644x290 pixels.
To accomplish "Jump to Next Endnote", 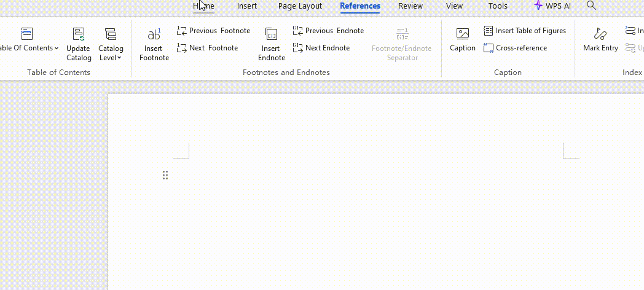I will [x=321, y=48].
